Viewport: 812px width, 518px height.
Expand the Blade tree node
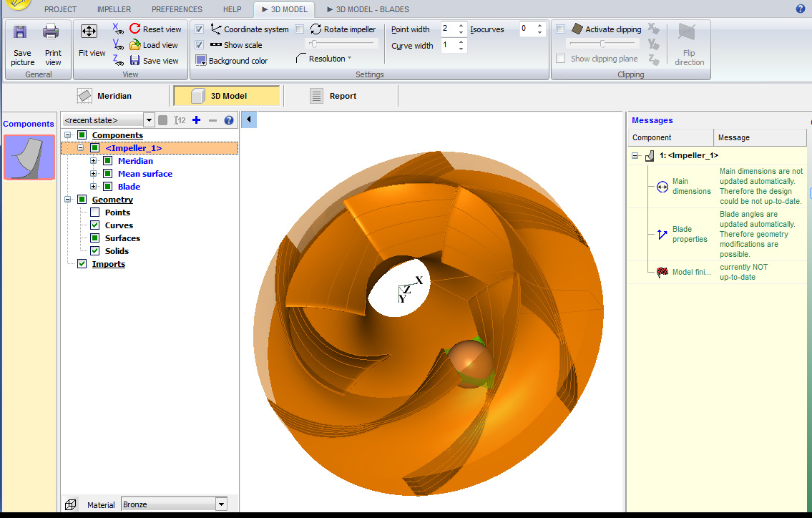[93, 187]
